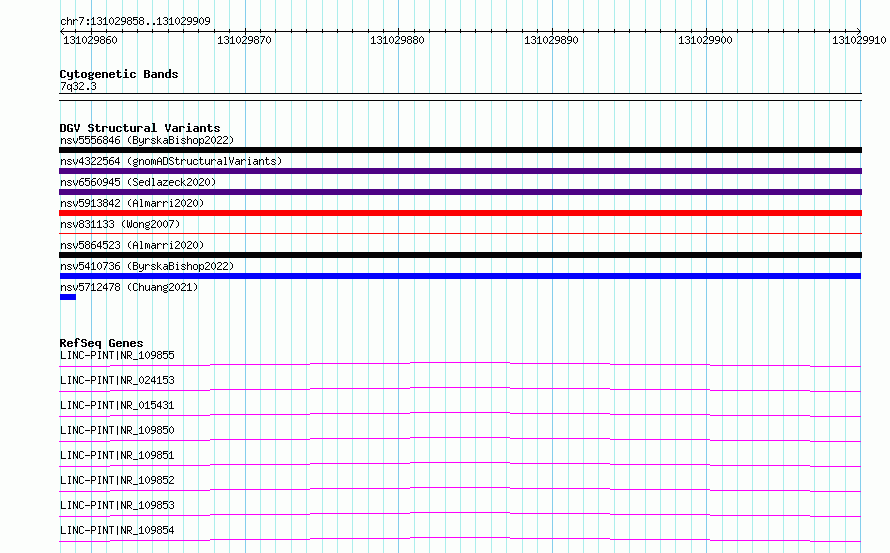
Task: Open variant nsv5913842 (Almarri2020) label
Action: [x=132, y=203]
